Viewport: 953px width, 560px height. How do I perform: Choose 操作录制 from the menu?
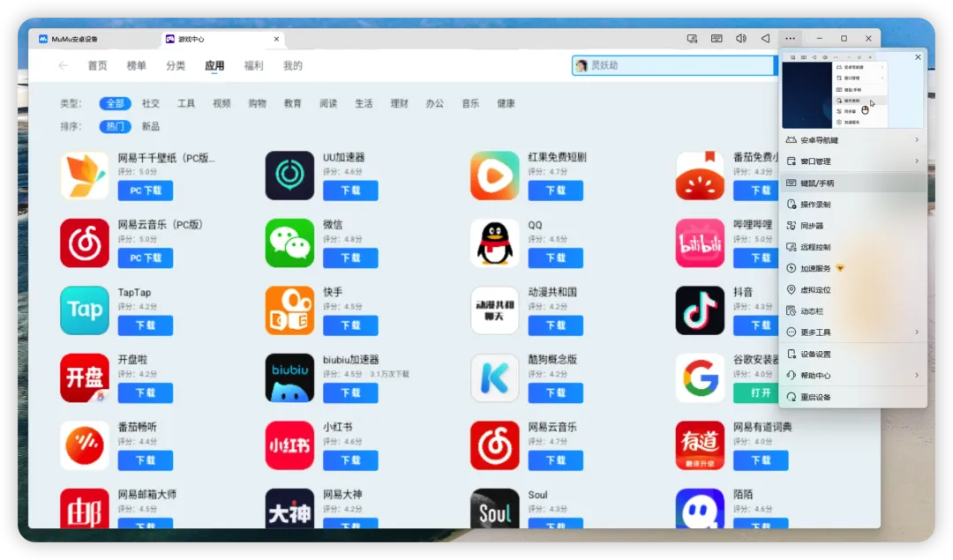(853, 204)
